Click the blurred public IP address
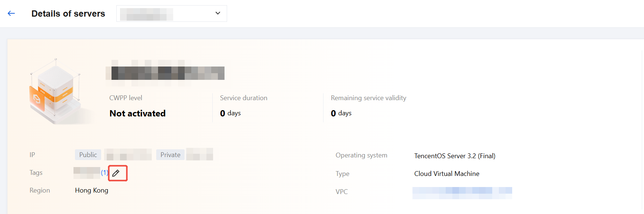 point(128,154)
